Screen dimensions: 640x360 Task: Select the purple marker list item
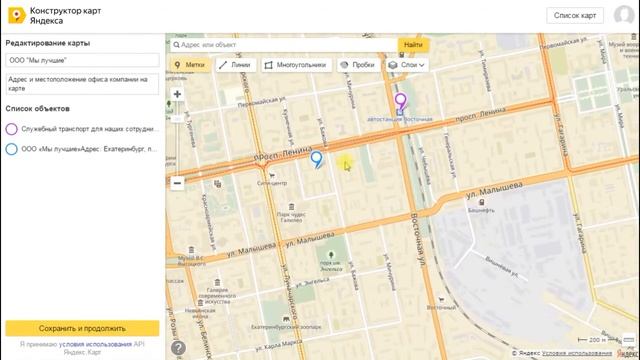click(x=82, y=129)
